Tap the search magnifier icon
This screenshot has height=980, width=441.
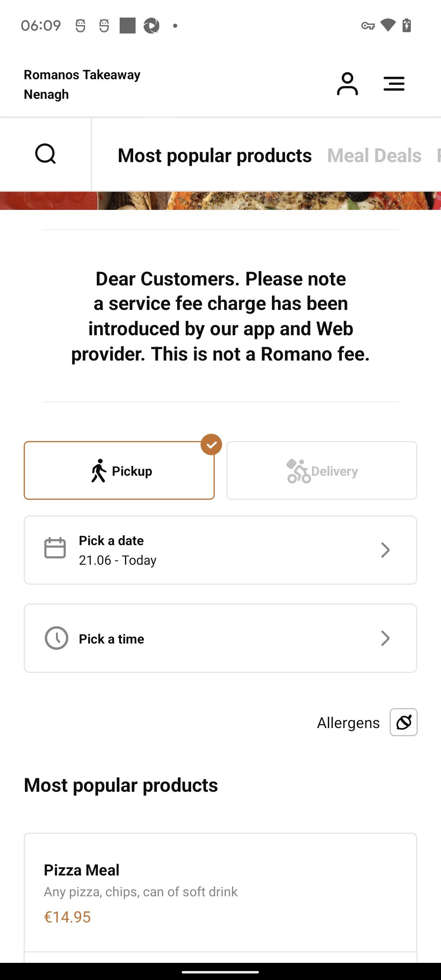click(45, 154)
